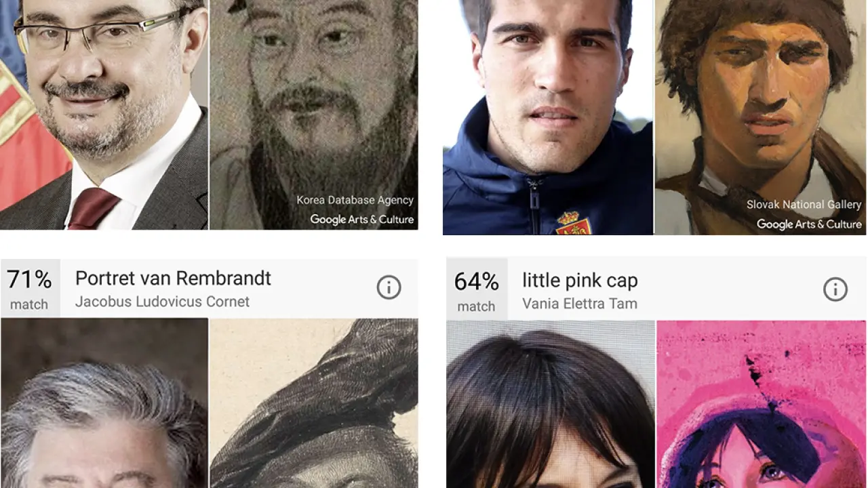868x488 pixels.
Task: Open the Slovak gallery painted portrait
Action: (759, 102)
